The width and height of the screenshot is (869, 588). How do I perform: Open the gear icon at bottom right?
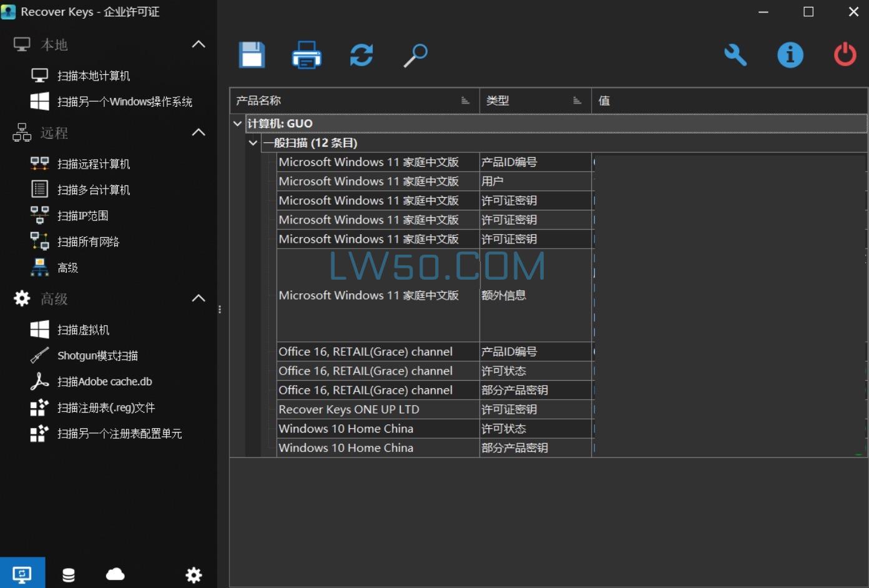tap(194, 574)
